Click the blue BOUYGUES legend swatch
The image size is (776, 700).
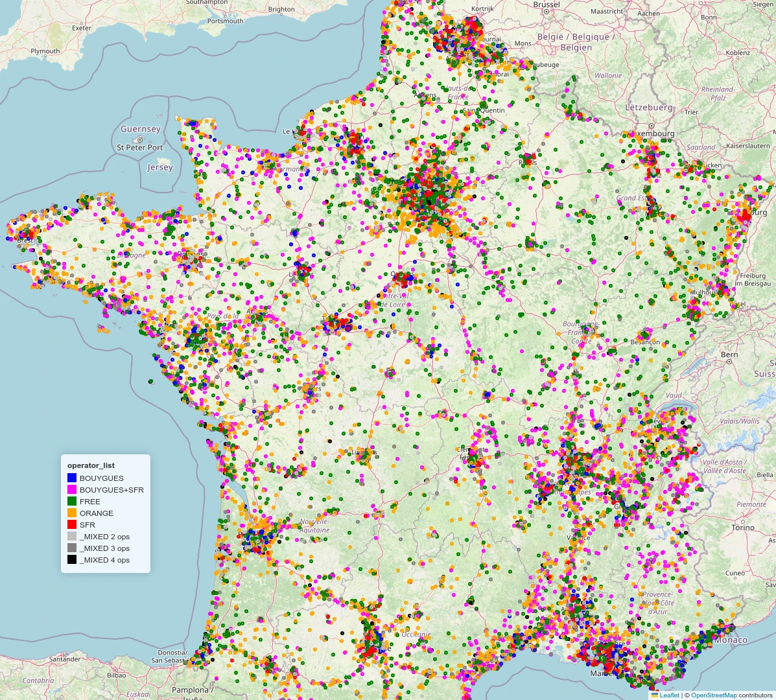coord(72,478)
